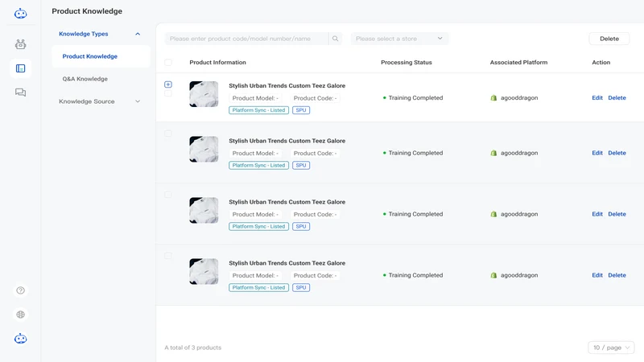644x362 pixels.
Task: Click the top Delete button
Action: pyautogui.click(x=609, y=39)
